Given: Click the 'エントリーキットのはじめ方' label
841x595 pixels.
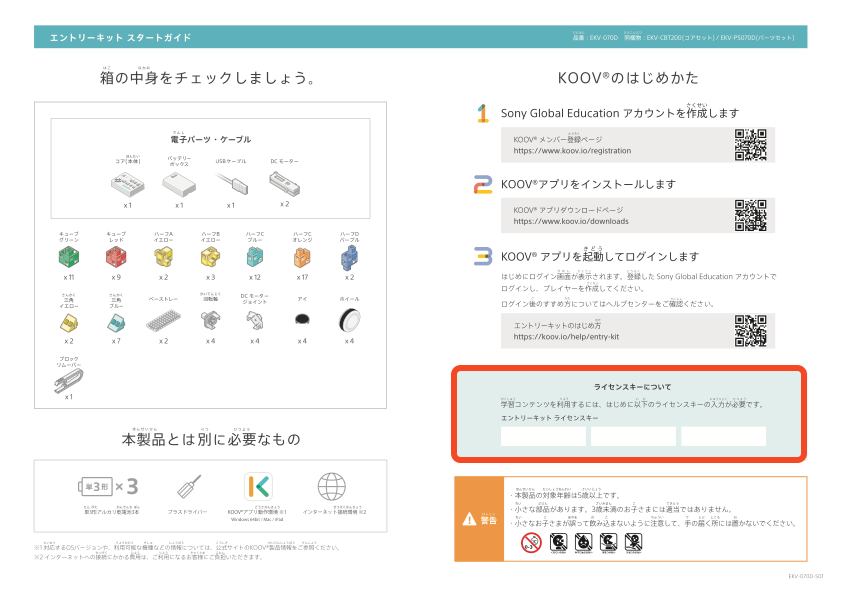Looking at the screenshot, I should (x=557, y=325).
